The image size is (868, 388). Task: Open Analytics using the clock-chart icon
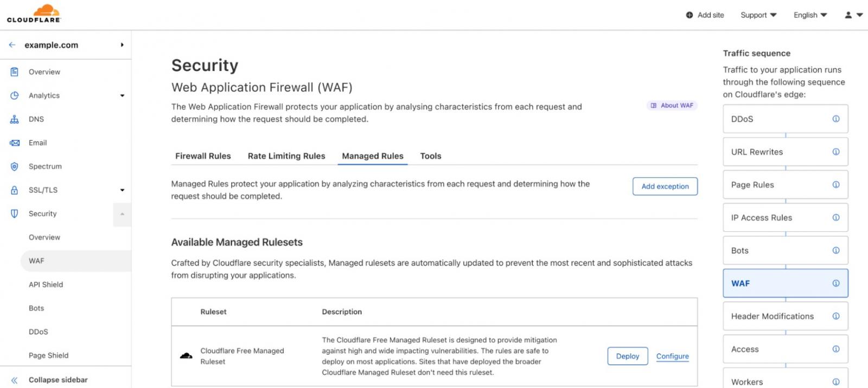point(14,95)
